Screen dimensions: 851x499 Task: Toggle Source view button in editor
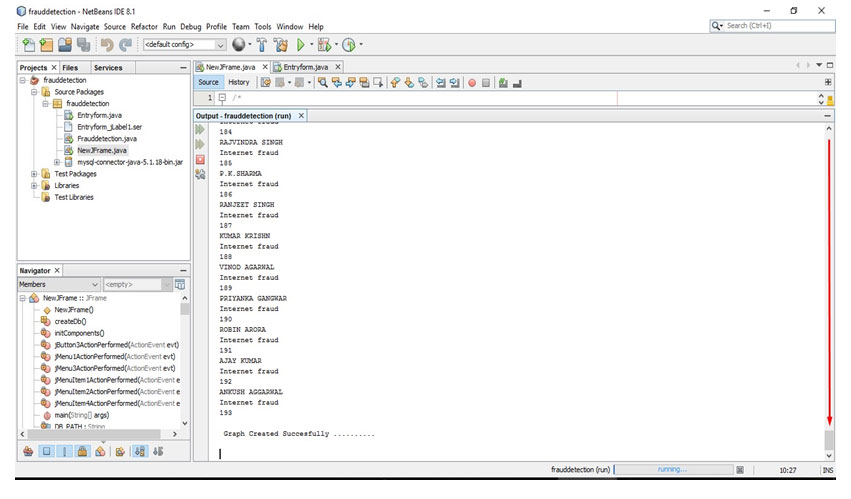tap(208, 82)
